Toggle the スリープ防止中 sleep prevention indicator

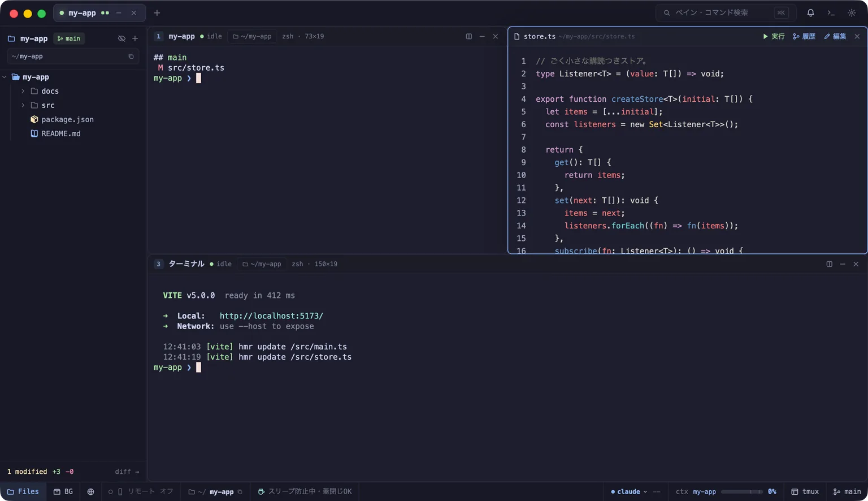tap(305, 491)
